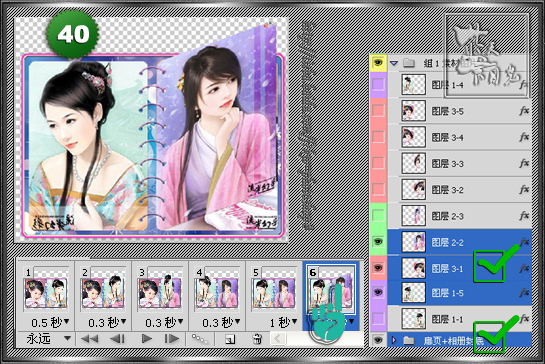Duplicate the selected animation frame

tap(230, 339)
